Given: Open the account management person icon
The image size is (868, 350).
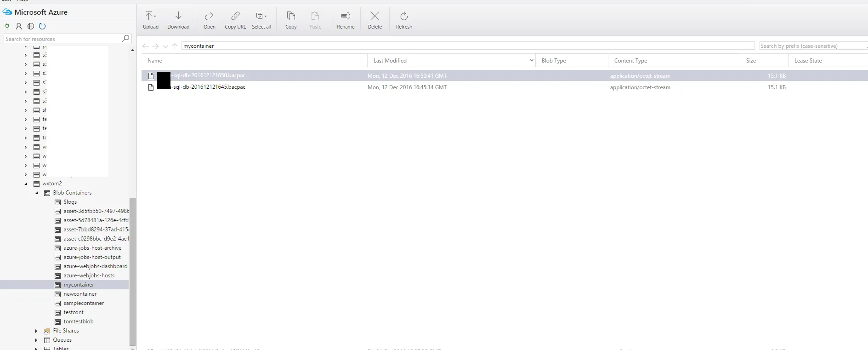Looking at the screenshot, I should pos(19,26).
